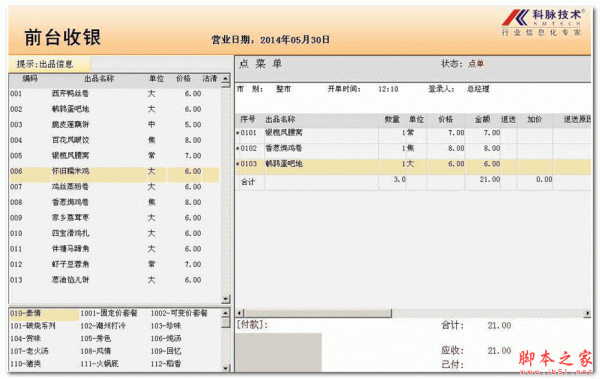Click the gray payment entry box
This screenshot has width=600, height=379.
coord(279,352)
